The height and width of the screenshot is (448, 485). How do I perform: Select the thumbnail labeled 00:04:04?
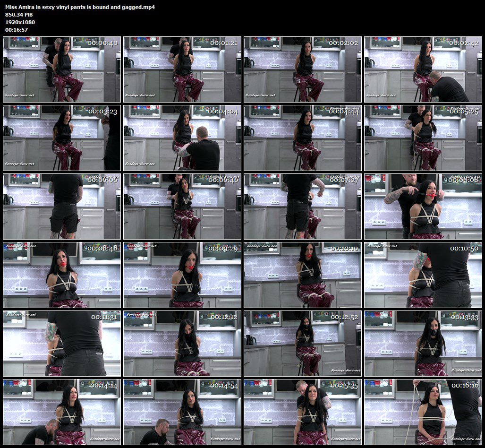[182, 138]
